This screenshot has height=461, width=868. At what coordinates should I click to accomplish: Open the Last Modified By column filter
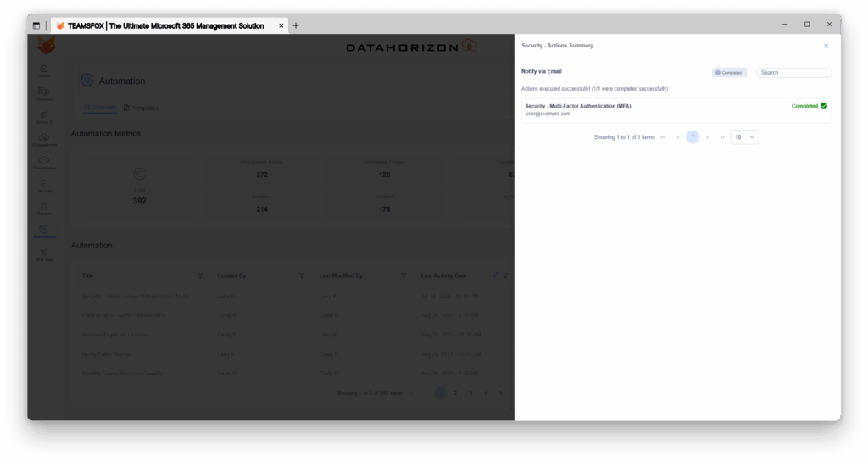click(x=403, y=275)
